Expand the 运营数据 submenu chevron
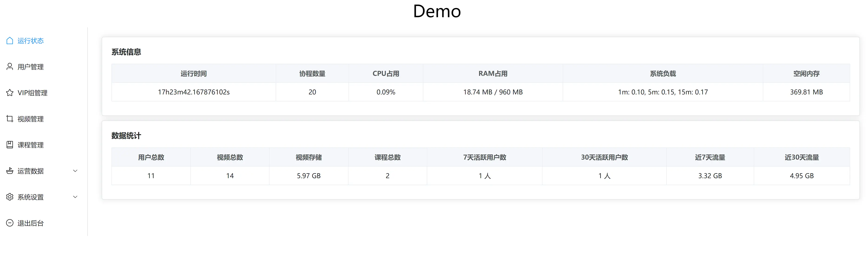The image size is (868, 264). (75, 171)
